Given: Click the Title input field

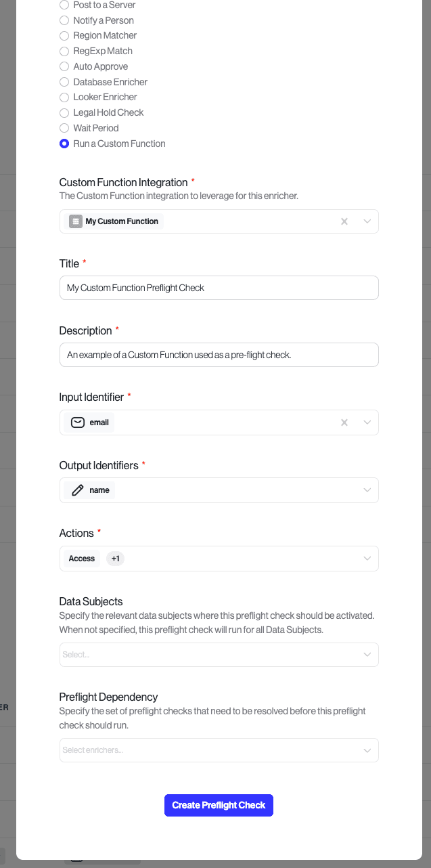Looking at the screenshot, I should coord(219,287).
